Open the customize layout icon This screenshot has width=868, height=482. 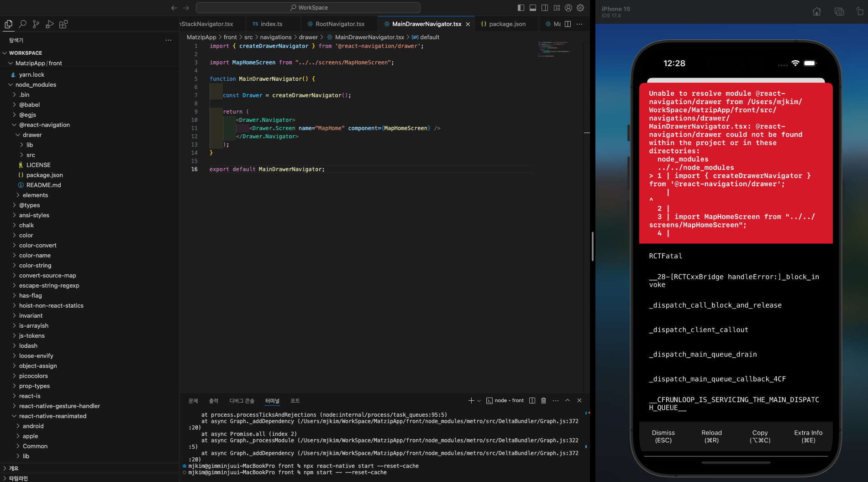tap(557, 8)
